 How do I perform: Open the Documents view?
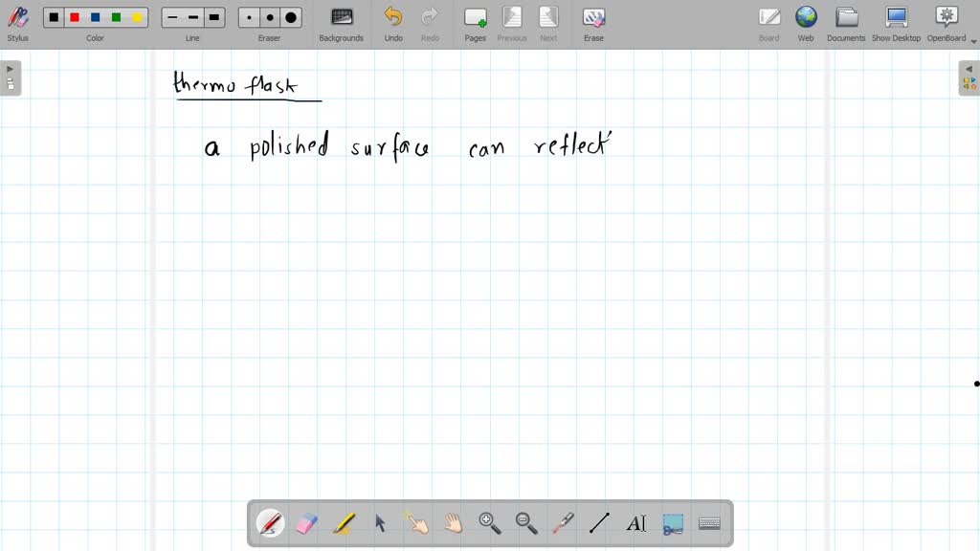[846, 23]
